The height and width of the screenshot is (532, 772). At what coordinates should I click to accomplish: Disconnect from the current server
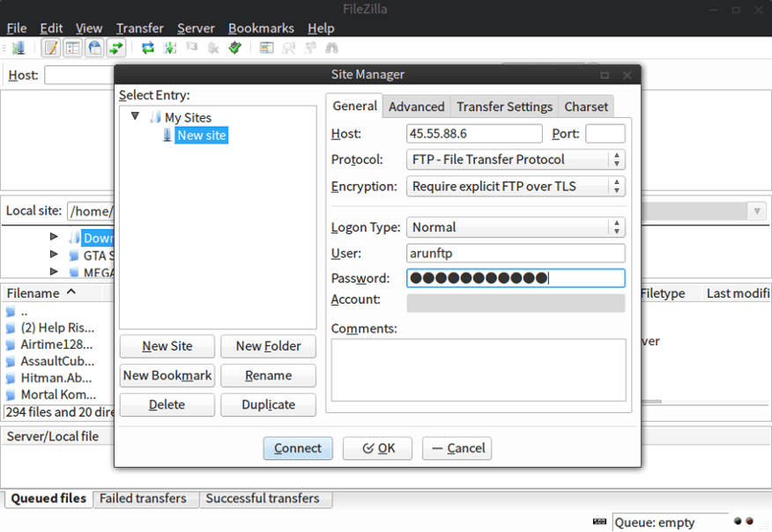[212, 48]
